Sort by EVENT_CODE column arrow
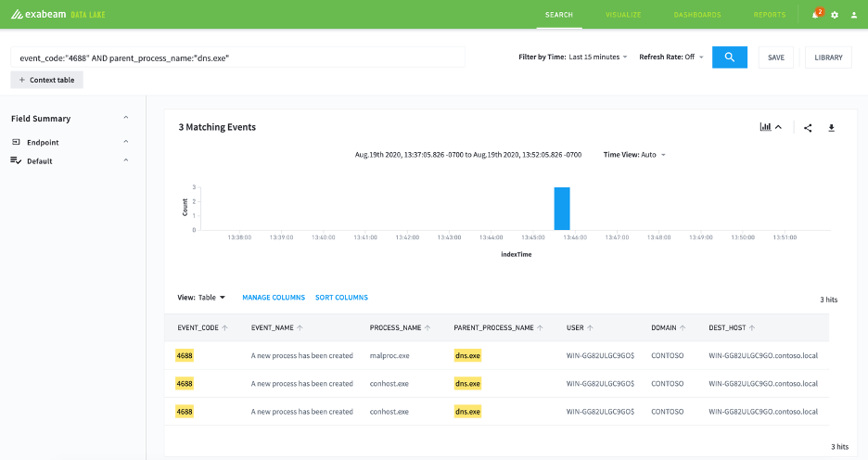 coord(224,327)
